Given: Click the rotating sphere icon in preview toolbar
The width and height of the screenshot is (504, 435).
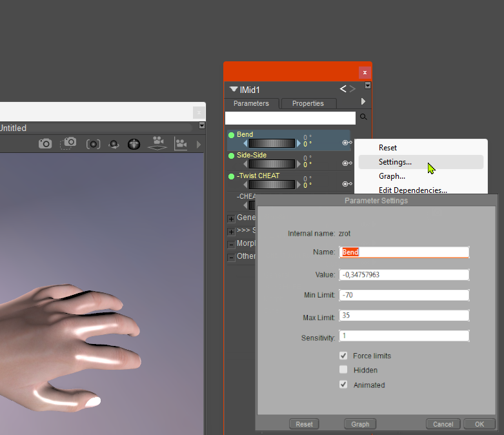Looking at the screenshot, I should (x=114, y=145).
